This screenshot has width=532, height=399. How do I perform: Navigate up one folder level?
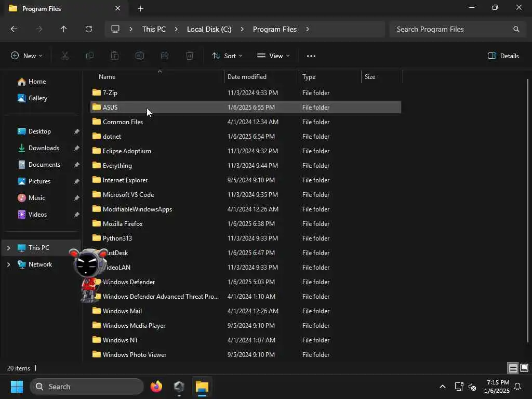[x=63, y=29]
